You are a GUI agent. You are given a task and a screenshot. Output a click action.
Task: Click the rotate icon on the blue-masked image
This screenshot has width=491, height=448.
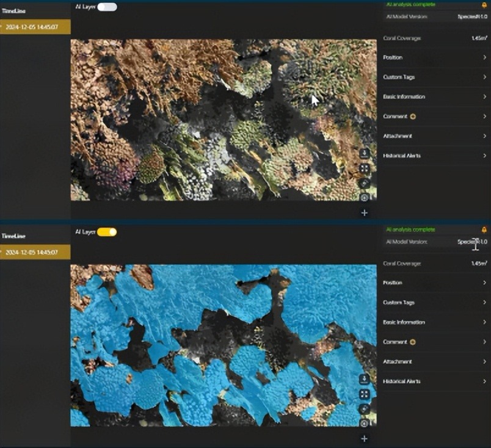coord(365,409)
